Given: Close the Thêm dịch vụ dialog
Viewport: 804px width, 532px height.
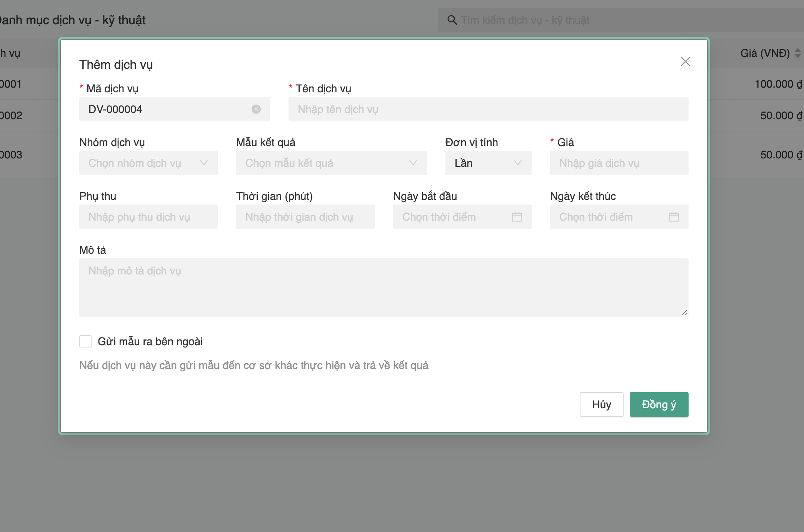Looking at the screenshot, I should [685, 62].
